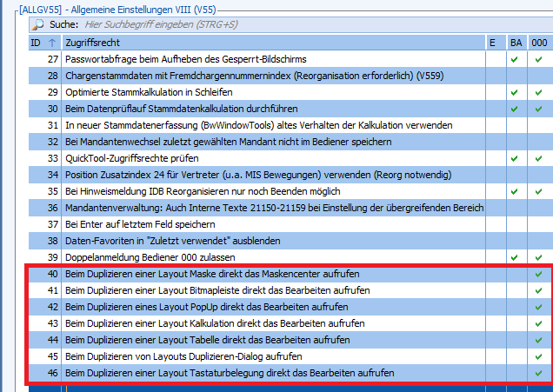
Task: Check the E cell for row 39 Doppelanmeldung
Action: [x=492, y=257]
